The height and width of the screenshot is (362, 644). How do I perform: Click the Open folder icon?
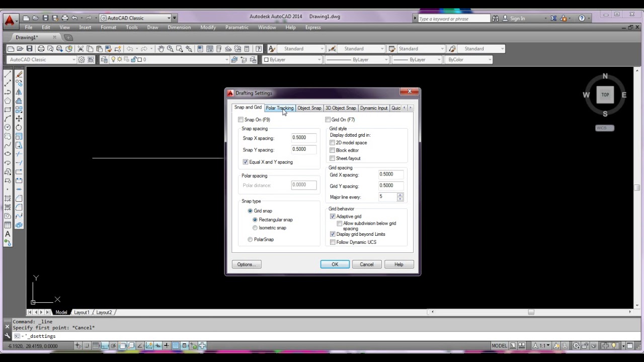coord(20,49)
